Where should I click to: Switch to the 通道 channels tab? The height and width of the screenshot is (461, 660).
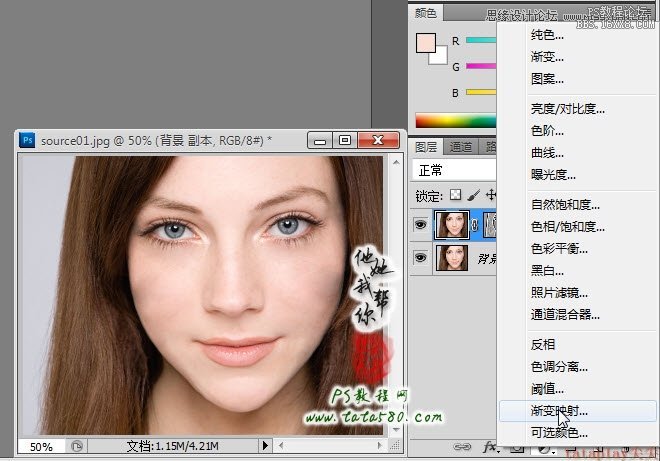[x=460, y=147]
